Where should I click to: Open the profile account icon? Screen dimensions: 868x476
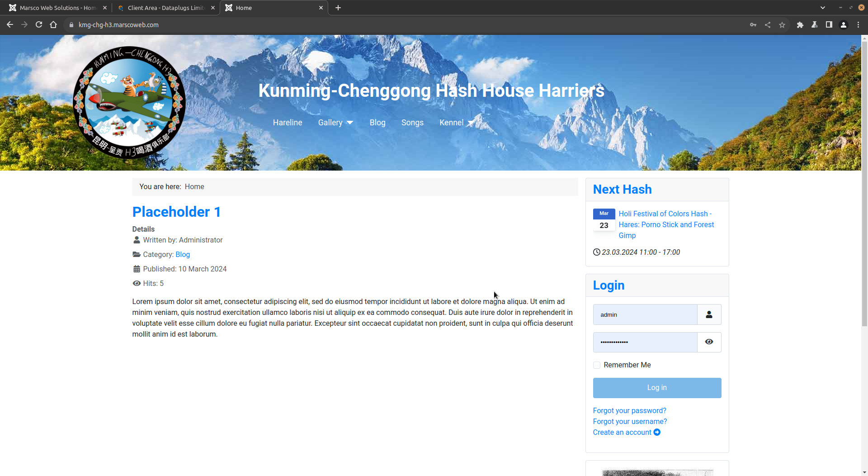[844, 25]
